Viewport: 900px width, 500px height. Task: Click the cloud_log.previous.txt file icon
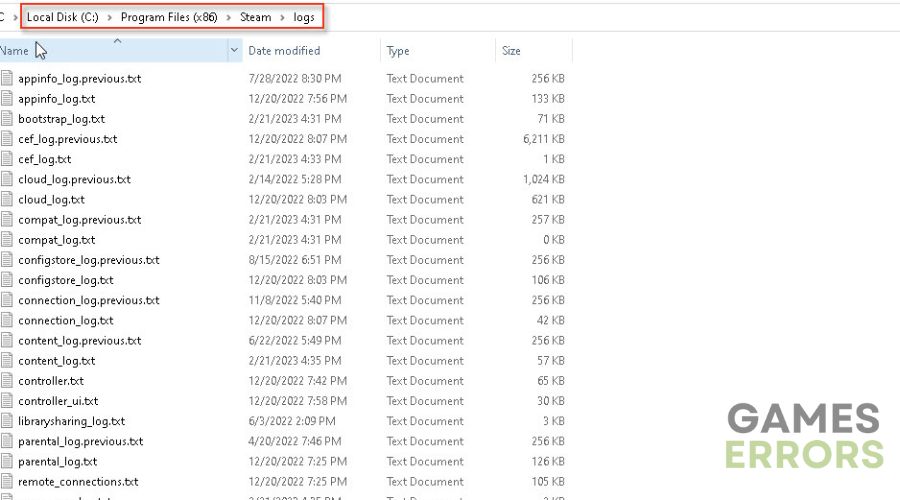click(x=6, y=179)
